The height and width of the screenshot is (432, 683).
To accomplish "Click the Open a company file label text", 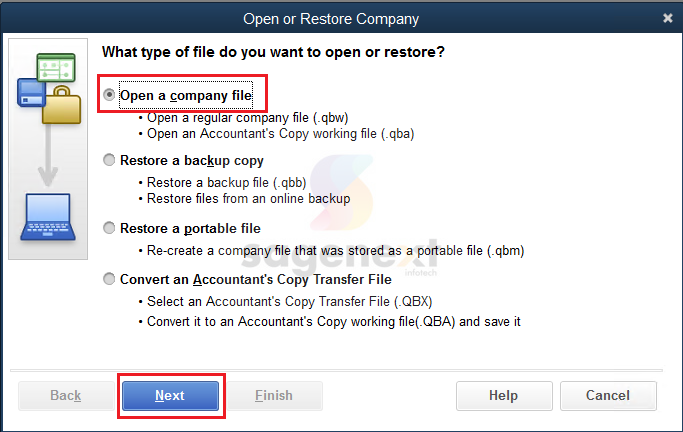I will (186, 95).
